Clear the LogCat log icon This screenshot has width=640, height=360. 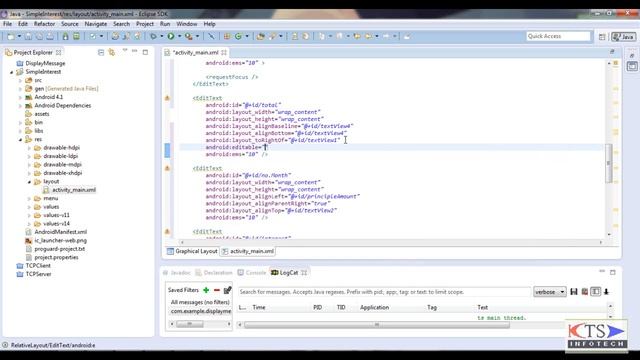585,291
